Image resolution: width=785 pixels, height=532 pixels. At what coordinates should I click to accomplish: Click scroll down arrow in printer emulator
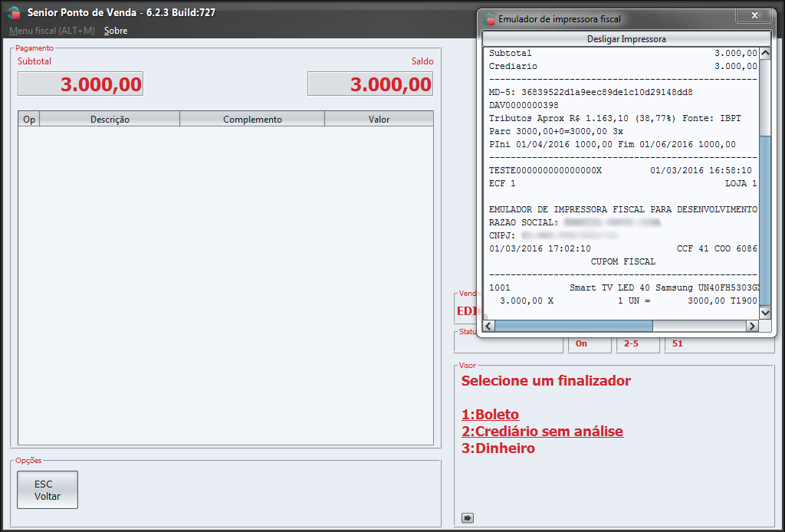(765, 313)
